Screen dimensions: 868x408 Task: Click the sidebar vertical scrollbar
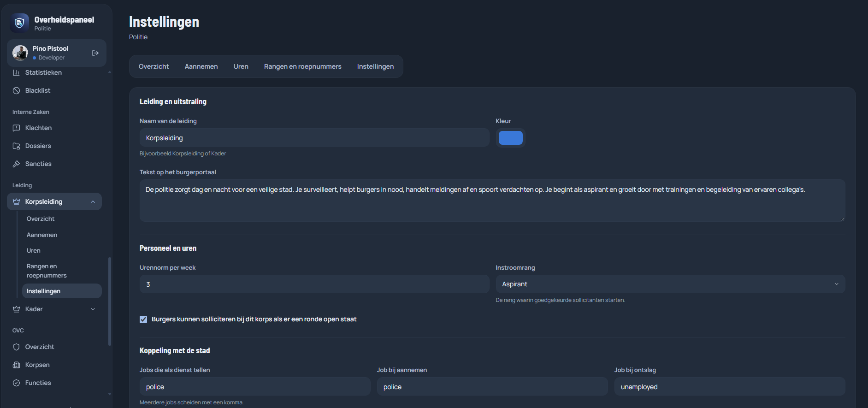click(110, 301)
